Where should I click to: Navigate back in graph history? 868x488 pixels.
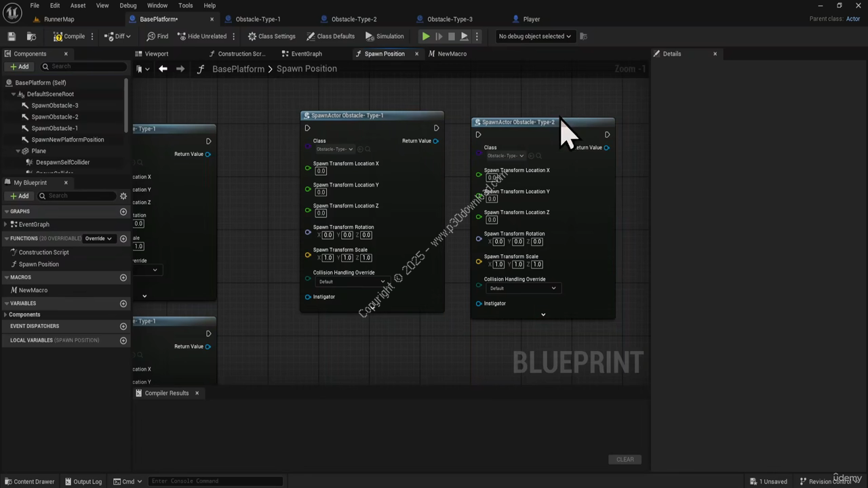(x=163, y=68)
